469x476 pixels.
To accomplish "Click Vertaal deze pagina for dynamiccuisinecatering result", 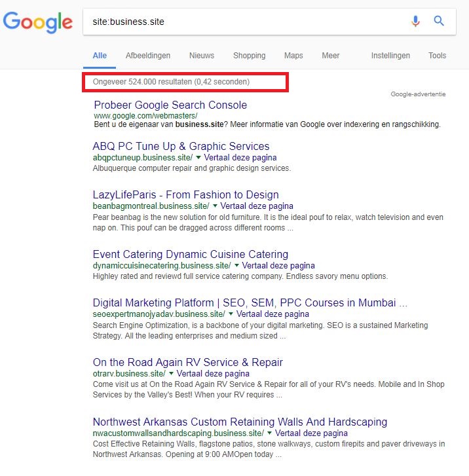I will pos(278,266).
